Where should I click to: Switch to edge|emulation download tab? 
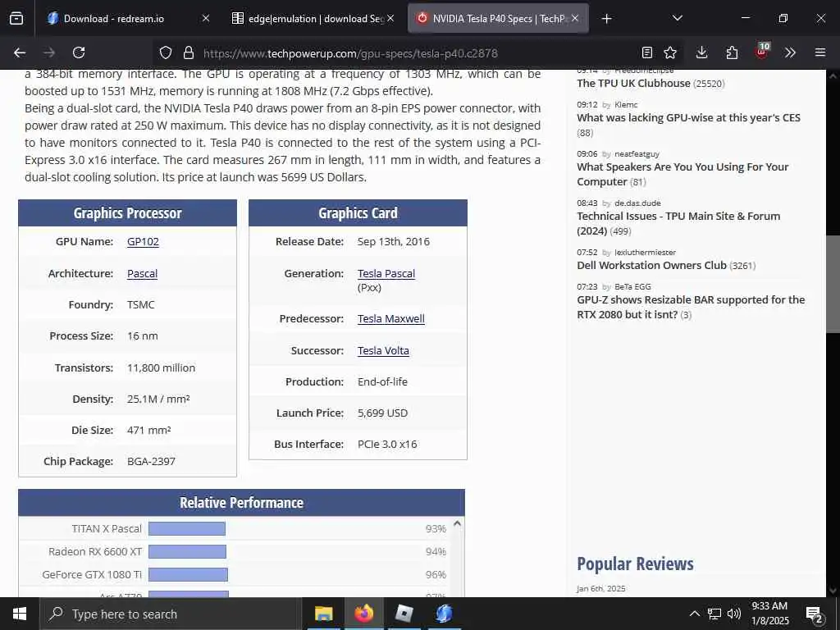(x=313, y=19)
